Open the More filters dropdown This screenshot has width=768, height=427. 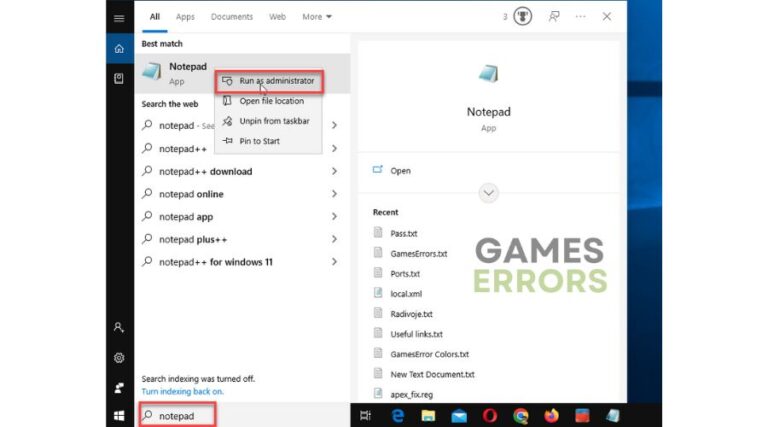tap(317, 17)
